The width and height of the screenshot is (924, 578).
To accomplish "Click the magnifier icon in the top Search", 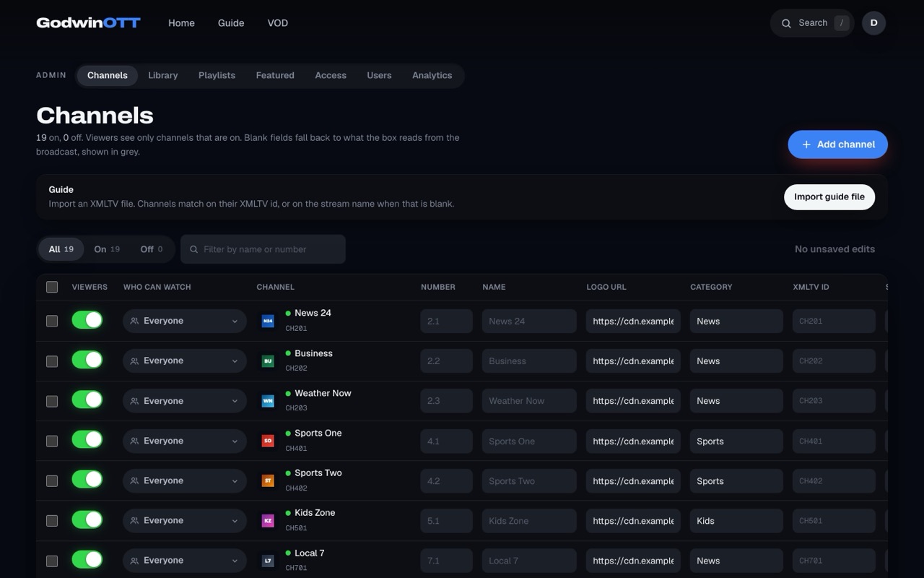I will (786, 23).
